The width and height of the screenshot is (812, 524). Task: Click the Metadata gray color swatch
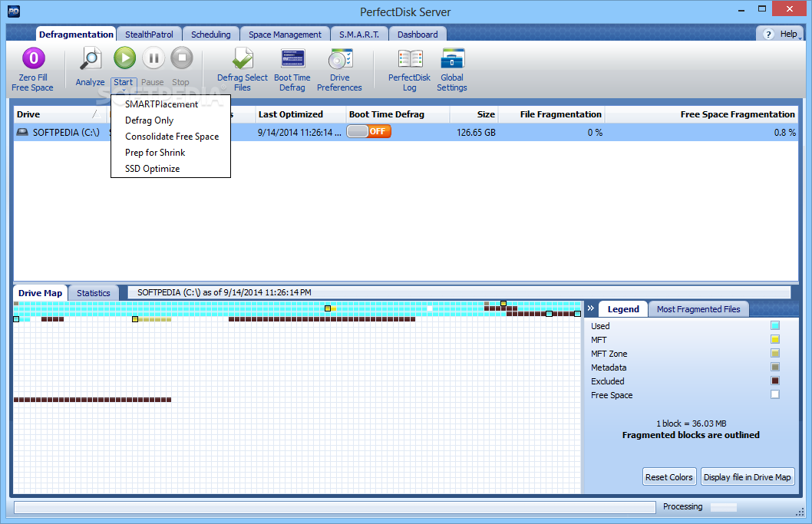point(774,367)
